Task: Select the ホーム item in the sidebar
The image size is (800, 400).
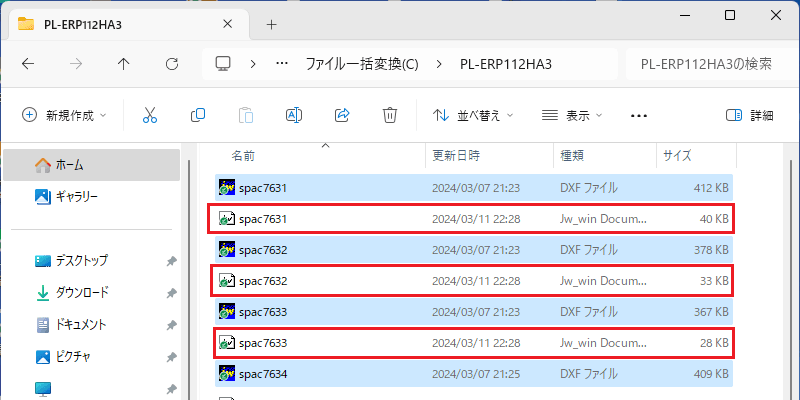Action: 92,165
